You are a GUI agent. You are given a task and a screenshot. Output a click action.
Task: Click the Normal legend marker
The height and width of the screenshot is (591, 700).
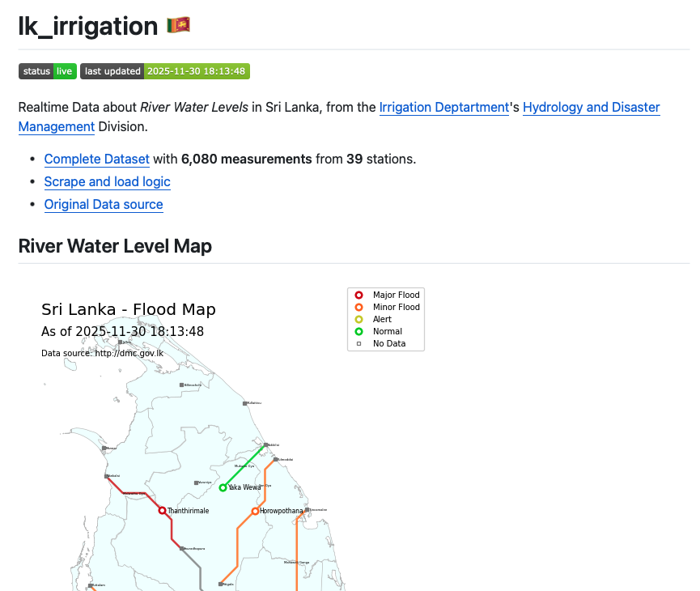359,331
